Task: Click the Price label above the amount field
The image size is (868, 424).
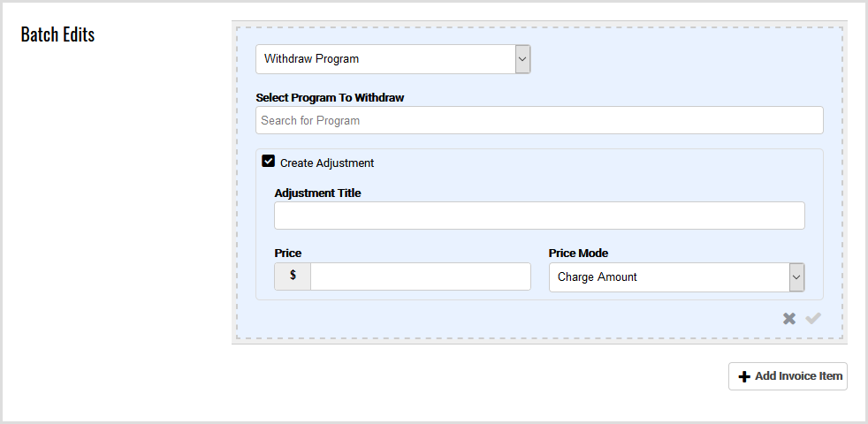Action: [x=288, y=253]
